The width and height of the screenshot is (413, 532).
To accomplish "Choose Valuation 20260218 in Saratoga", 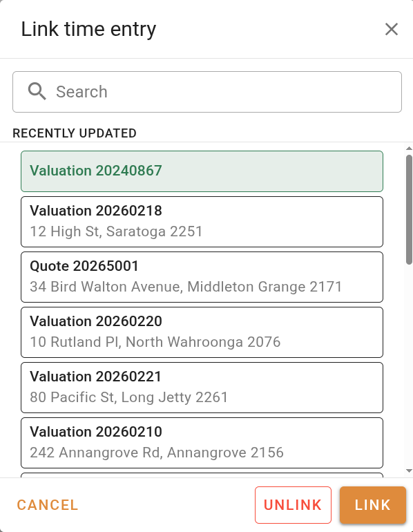I will (x=202, y=222).
